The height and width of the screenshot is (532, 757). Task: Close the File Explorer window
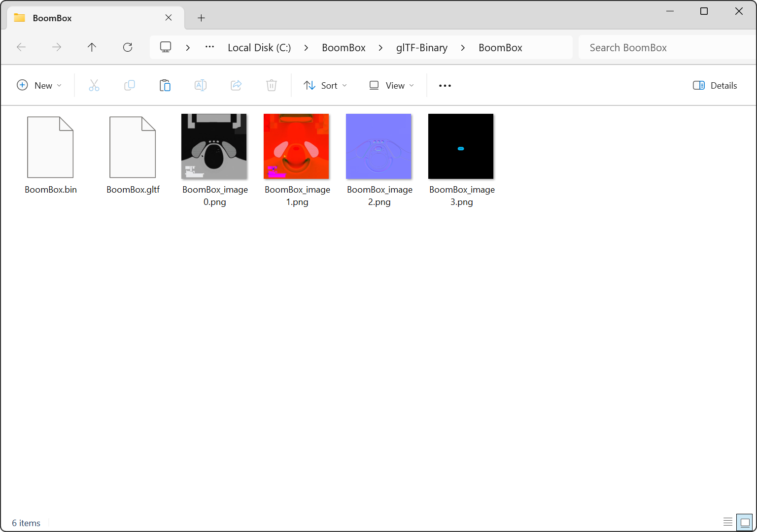(739, 11)
